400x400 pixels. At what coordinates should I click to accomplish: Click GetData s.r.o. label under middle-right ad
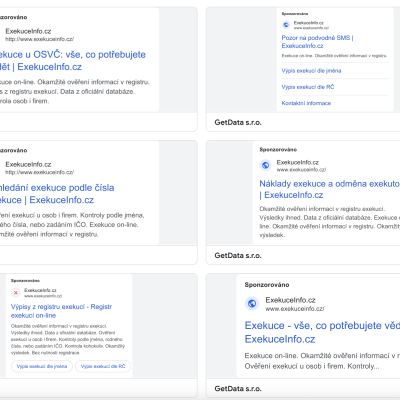tap(238, 255)
